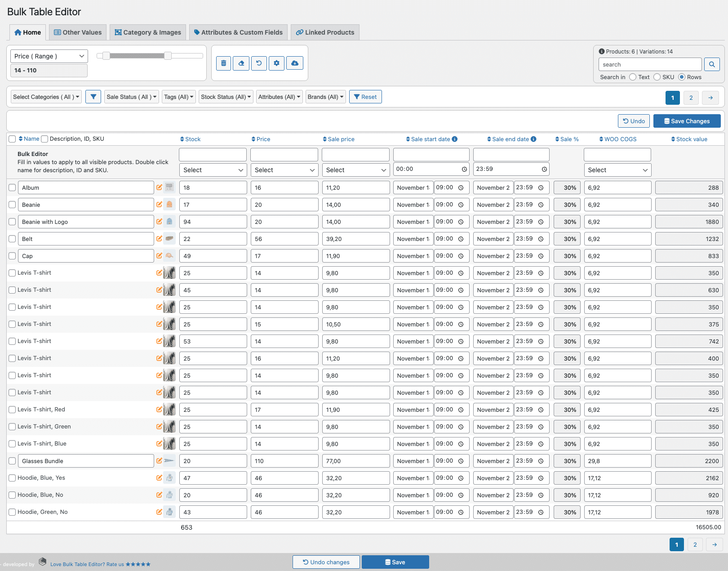Switch to the Category & Images tab
This screenshot has height=571, width=728.
pos(148,32)
